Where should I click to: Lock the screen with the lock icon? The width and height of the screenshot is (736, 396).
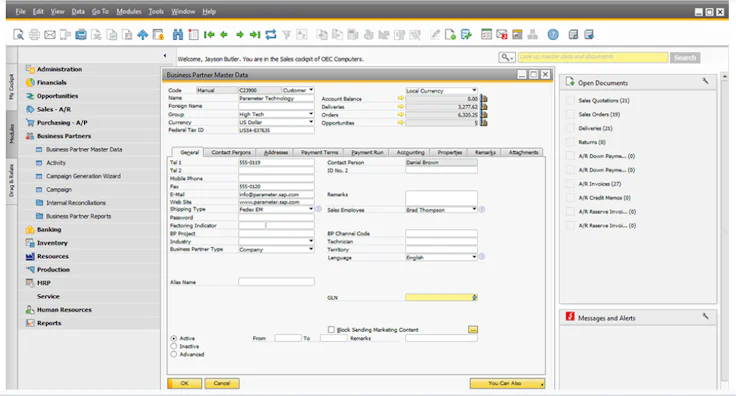159,34
